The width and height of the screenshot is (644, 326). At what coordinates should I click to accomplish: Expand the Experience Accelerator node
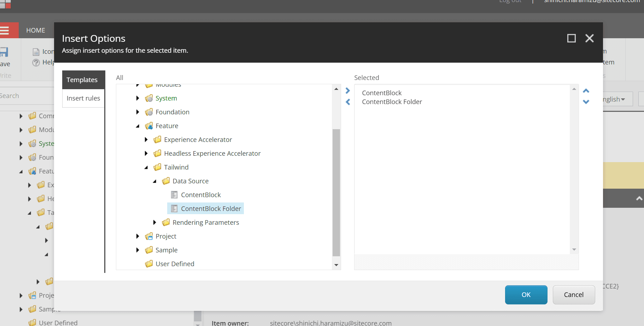[x=146, y=140]
